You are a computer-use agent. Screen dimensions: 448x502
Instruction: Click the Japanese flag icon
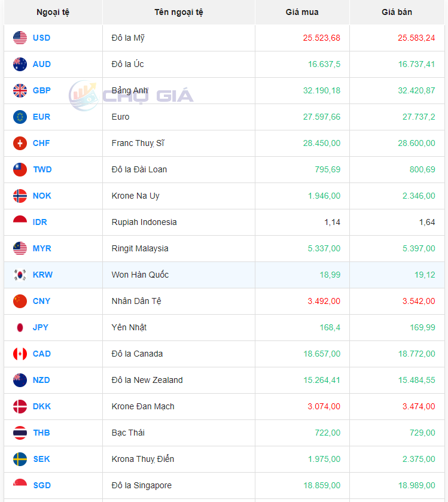(x=20, y=327)
